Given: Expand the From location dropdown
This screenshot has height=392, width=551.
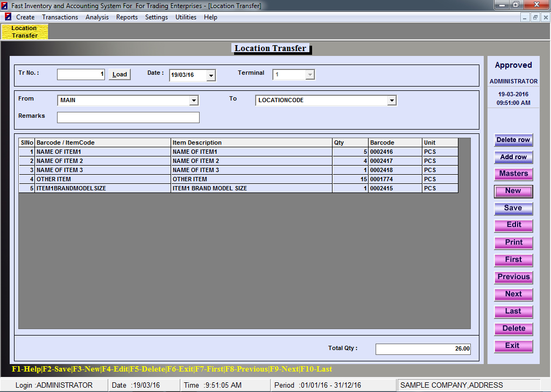Looking at the screenshot, I should pos(194,101).
